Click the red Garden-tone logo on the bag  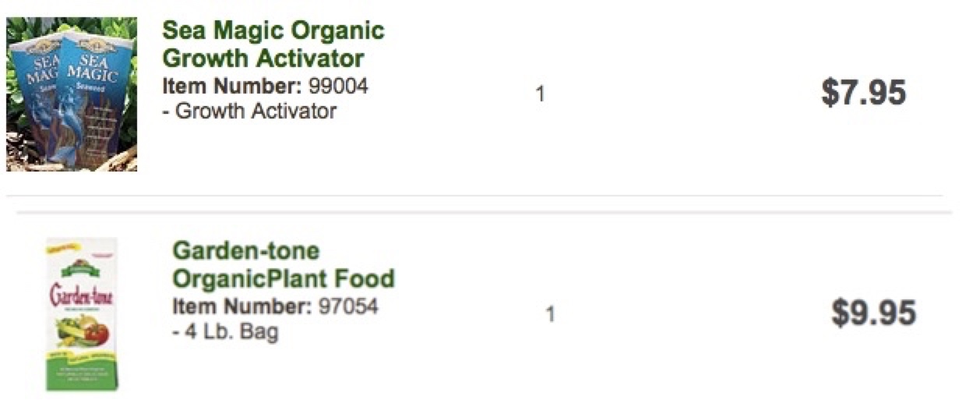(x=81, y=296)
